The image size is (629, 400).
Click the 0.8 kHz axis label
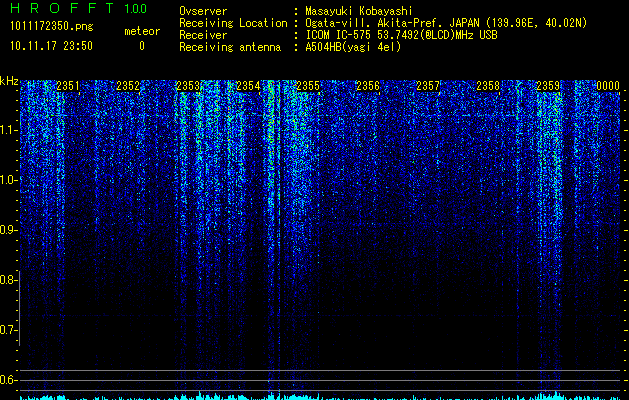(x=7, y=280)
